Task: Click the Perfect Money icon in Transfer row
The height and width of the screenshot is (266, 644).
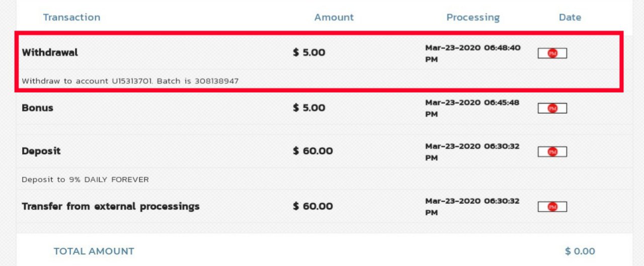Action: (x=552, y=207)
